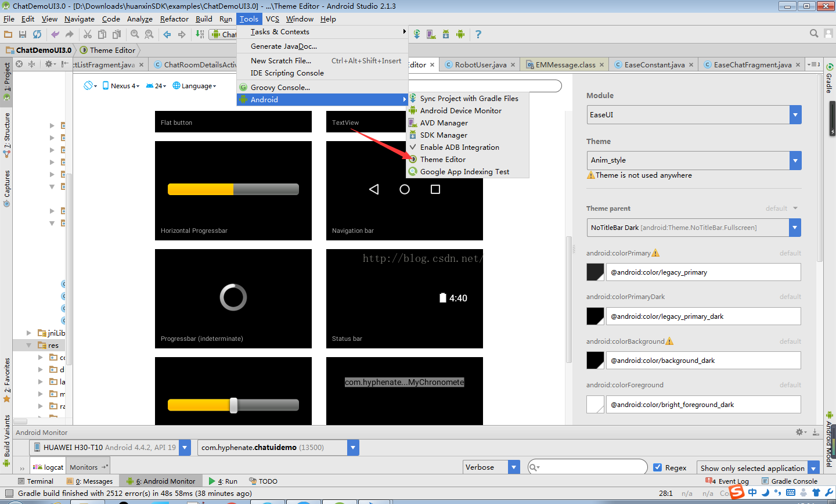This screenshot has height=504, width=836.
Task: Open the Event Log panel
Action: [727, 481]
